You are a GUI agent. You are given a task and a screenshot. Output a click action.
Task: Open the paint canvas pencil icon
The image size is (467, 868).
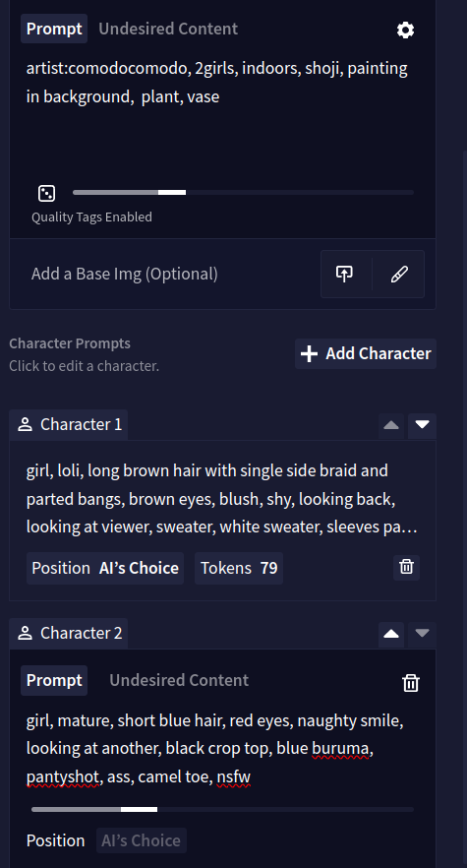pyautogui.click(x=399, y=274)
